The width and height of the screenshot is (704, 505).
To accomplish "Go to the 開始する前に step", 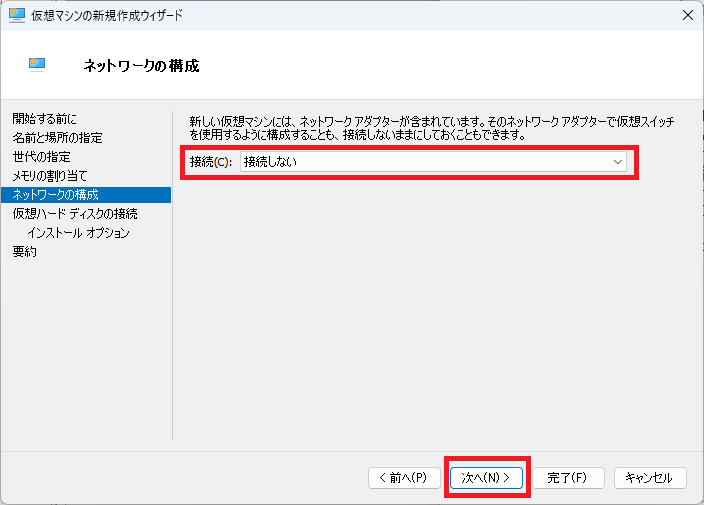I will click(x=44, y=119).
